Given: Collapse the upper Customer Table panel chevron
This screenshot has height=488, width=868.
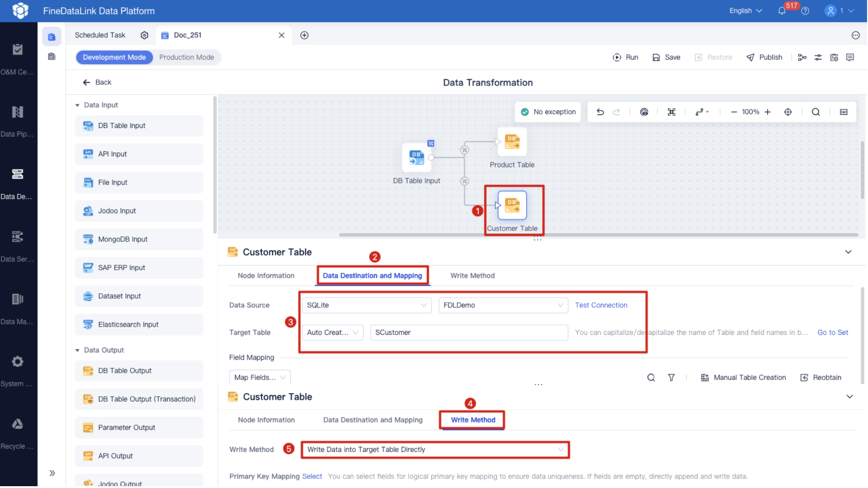Looking at the screenshot, I should [x=848, y=252].
